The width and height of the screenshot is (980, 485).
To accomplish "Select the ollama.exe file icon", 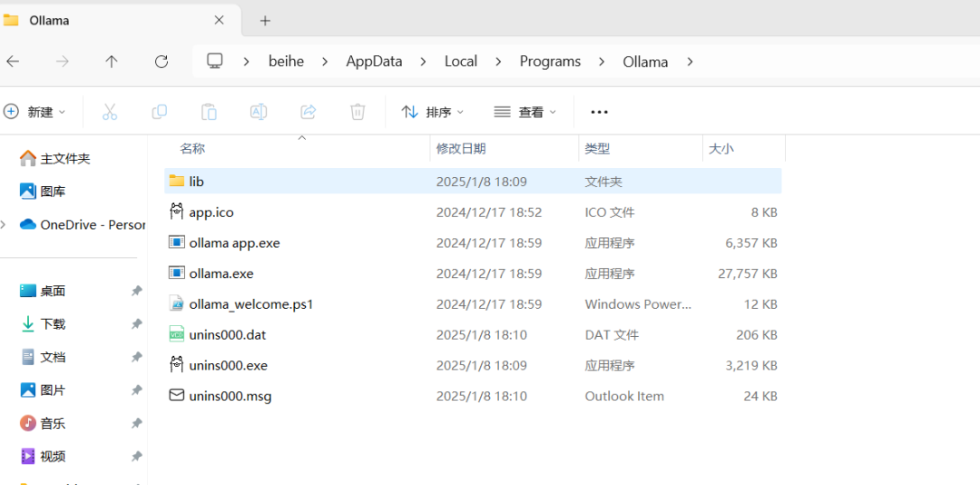I will (177, 272).
